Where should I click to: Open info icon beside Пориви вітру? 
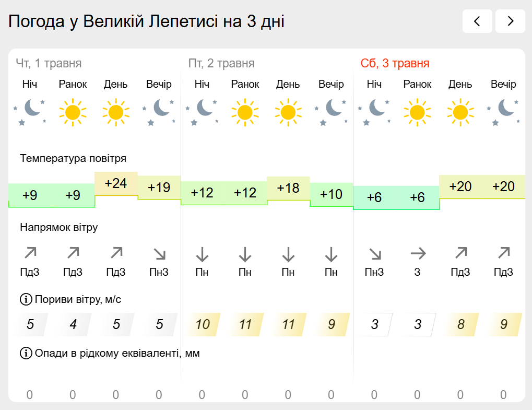click(x=26, y=299)
